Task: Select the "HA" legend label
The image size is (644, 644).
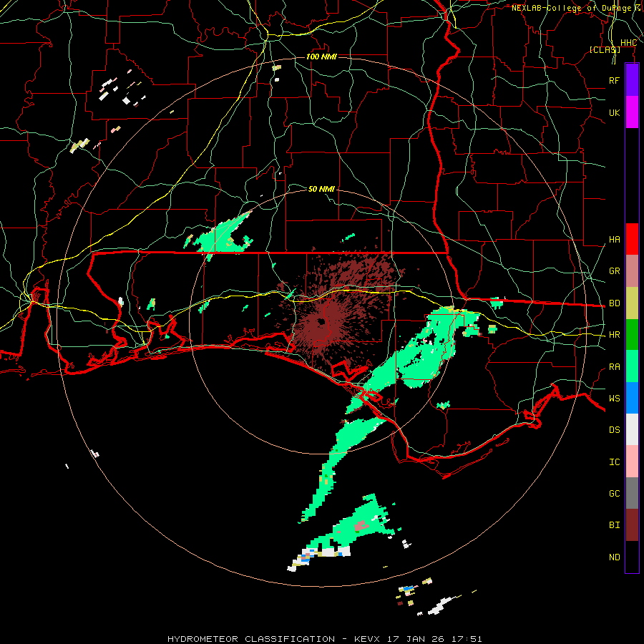Action: [614, 240]
